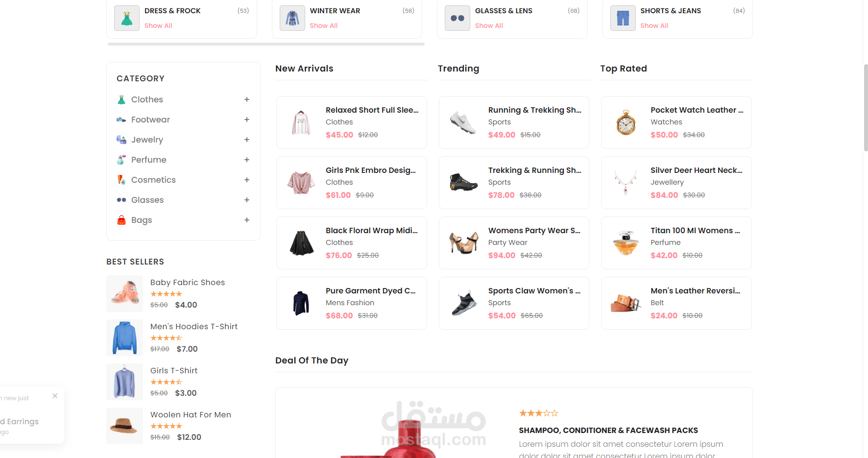
Task: Close the new-order notification popup
Action: pyautogui.click(x=55, y=396)
